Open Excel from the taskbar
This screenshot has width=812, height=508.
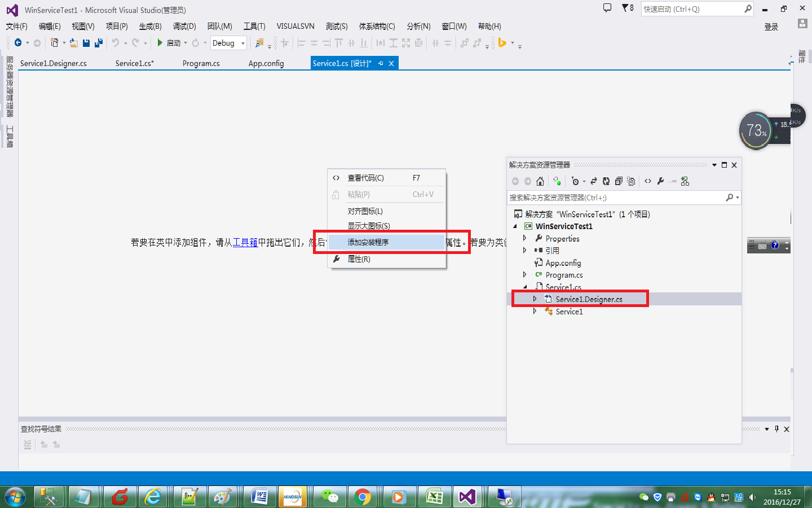[434, 497]
